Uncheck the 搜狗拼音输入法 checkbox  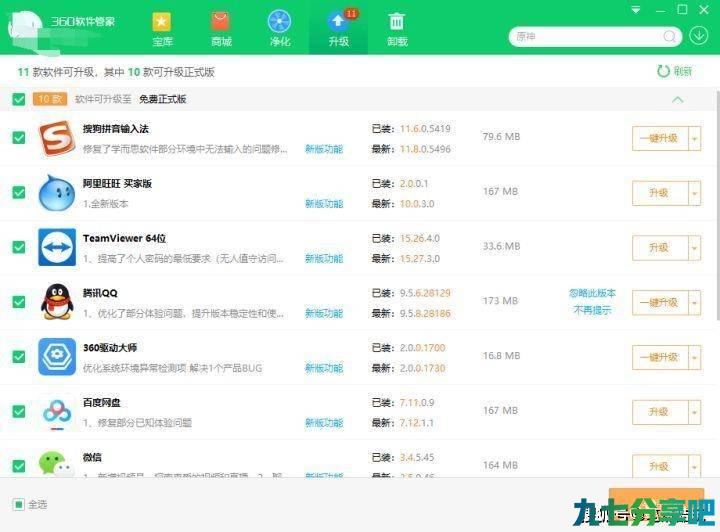19,137
